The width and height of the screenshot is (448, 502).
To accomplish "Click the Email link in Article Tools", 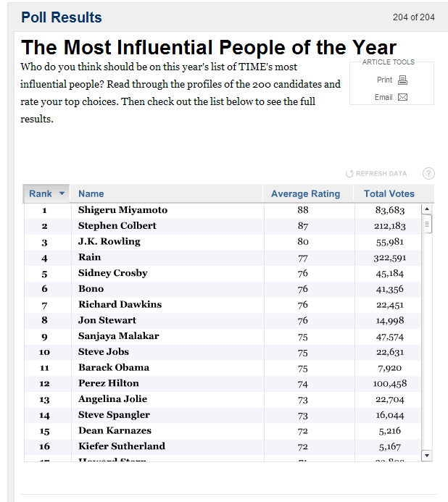I will (x=383, y=97).
